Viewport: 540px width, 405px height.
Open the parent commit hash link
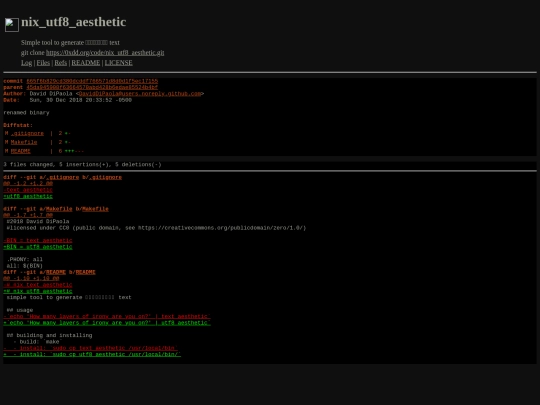92,87
